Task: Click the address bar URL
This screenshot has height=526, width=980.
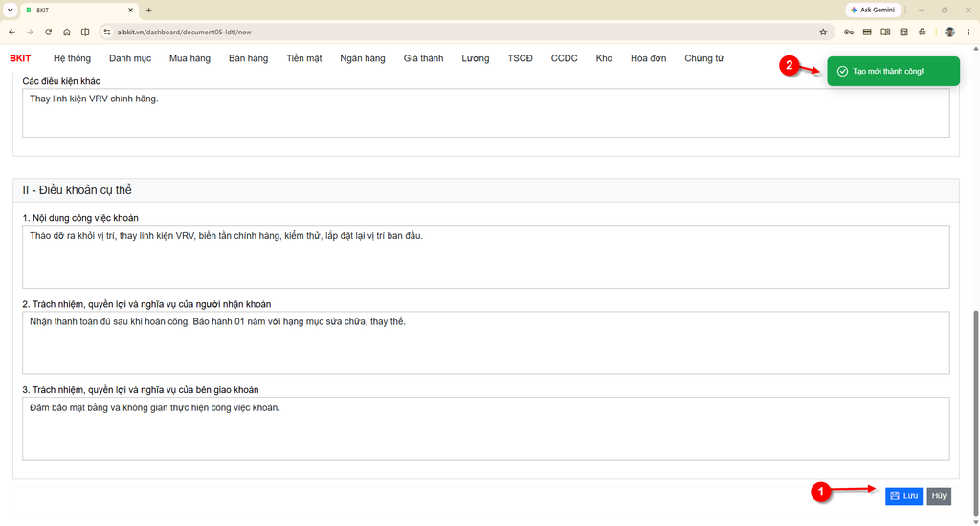Action: [184, 32]
